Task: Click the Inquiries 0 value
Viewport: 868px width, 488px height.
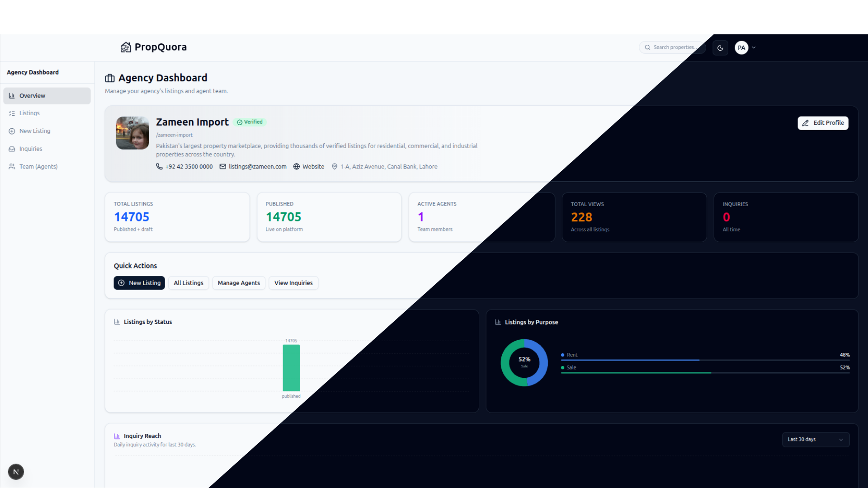Action: [x=726, y=217]
